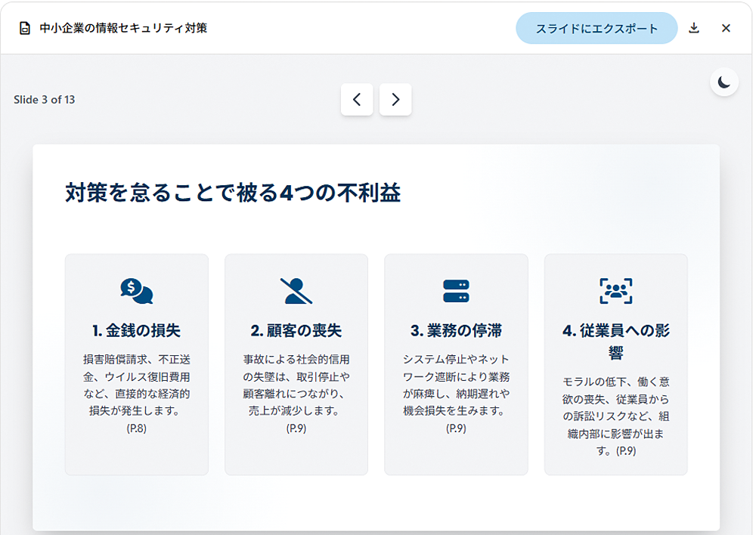Select the 1. 金銭の損失 card heading

point(137,331)
